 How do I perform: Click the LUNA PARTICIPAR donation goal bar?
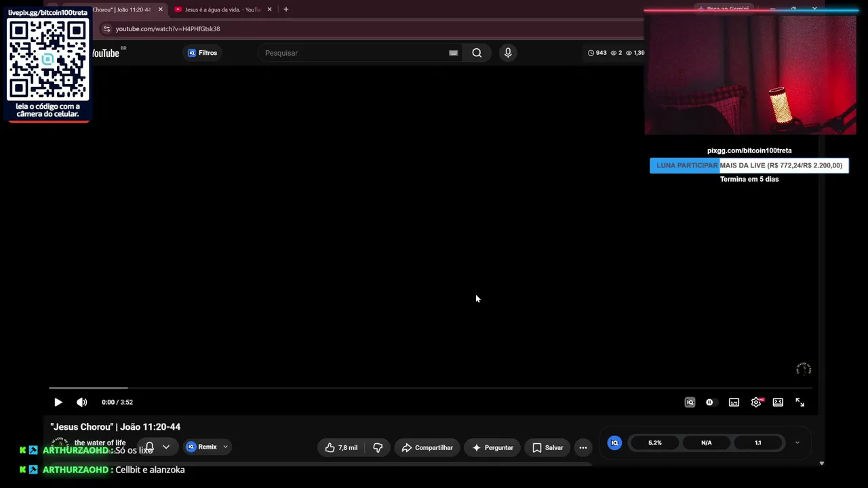pos(749,165)
